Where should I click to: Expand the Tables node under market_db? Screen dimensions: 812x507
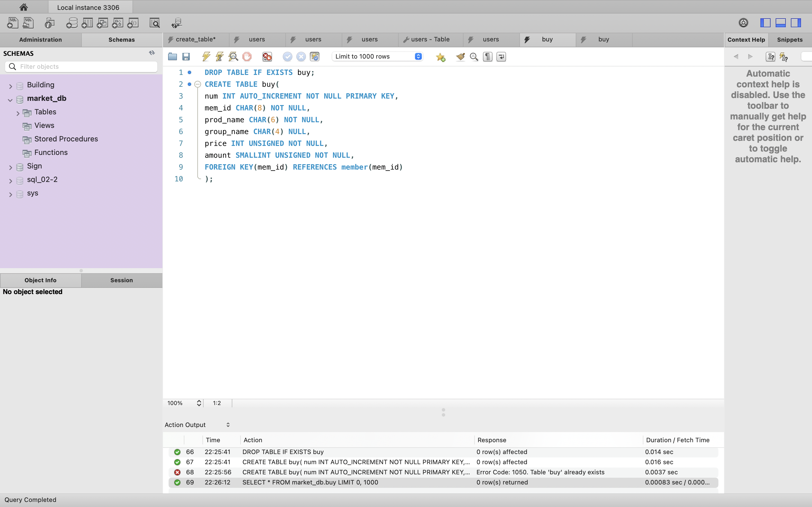pyautogui.click(x=18, y=113)
